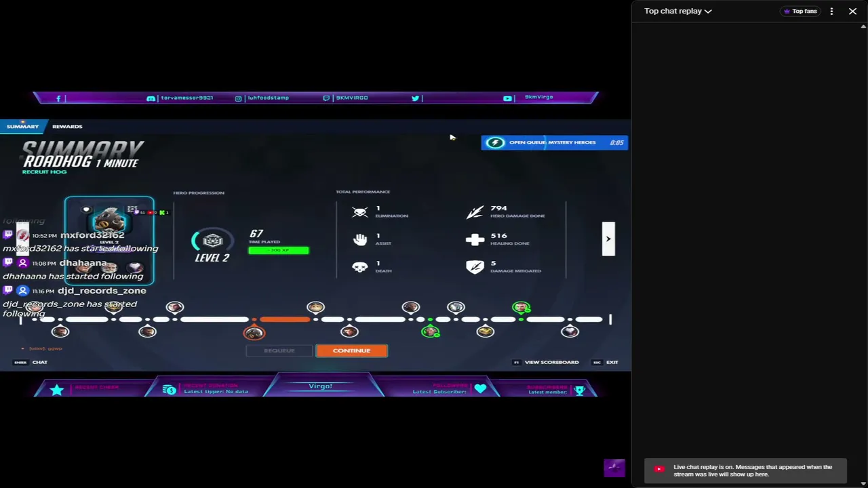
Task: Click the 'luhfoodstamp' Instagram handle
Action: pyautogui.click(x=269, y=98)
